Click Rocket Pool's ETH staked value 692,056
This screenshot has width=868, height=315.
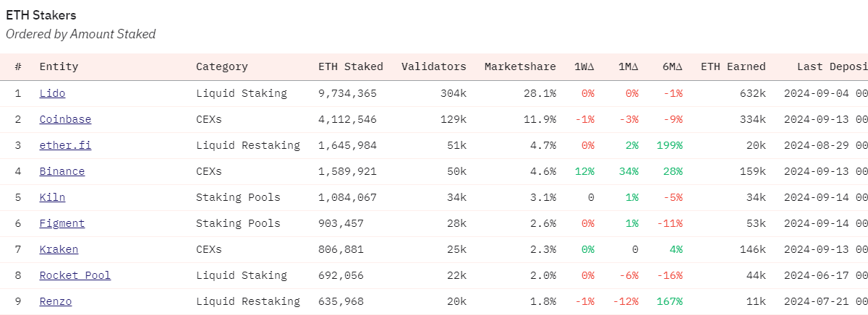[341, 275]
